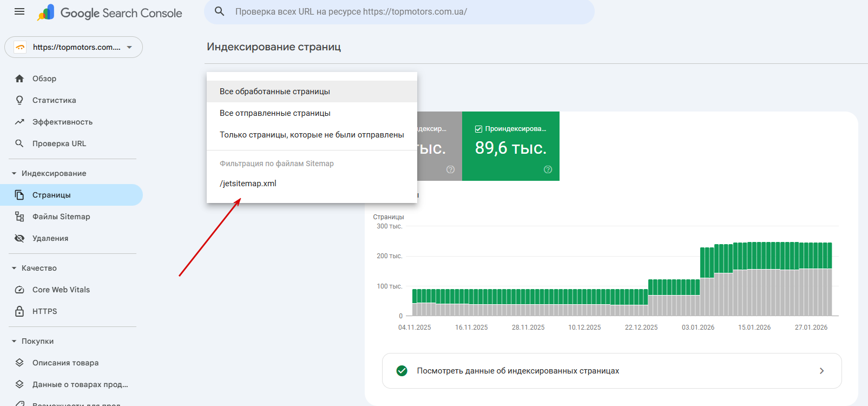Click help icon on green indexed card
868x406 pixels.
[548, 169]
